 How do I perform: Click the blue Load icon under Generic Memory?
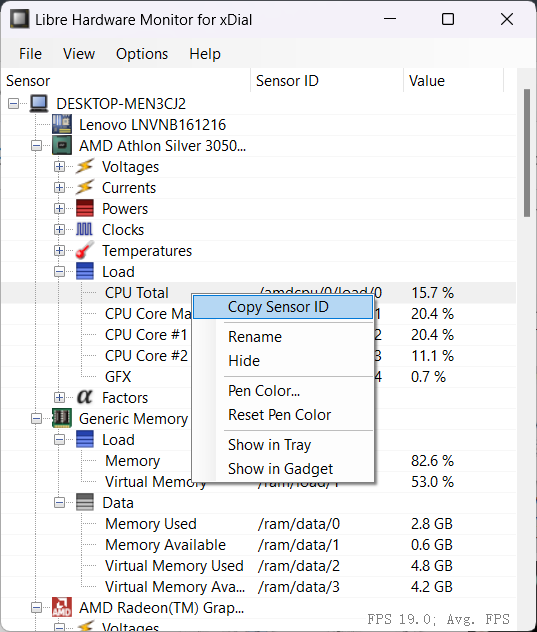(x=85, y=439)
